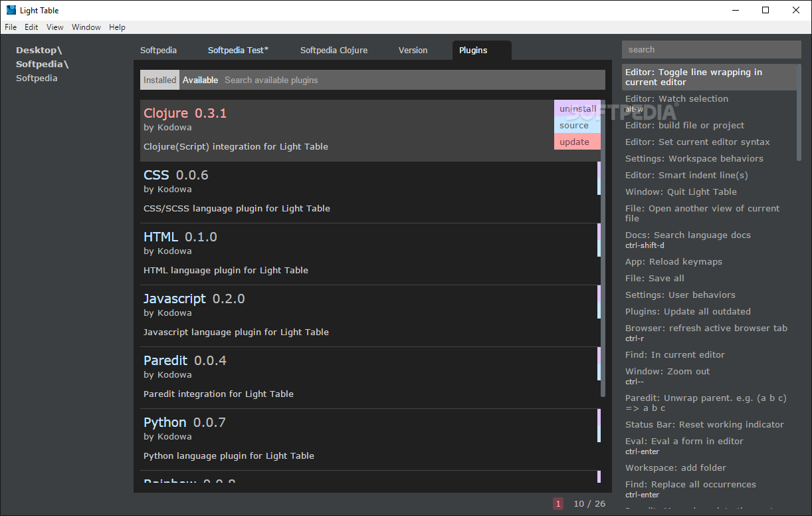Open the File menu
The image size is (812, 516).
point(11,27)
